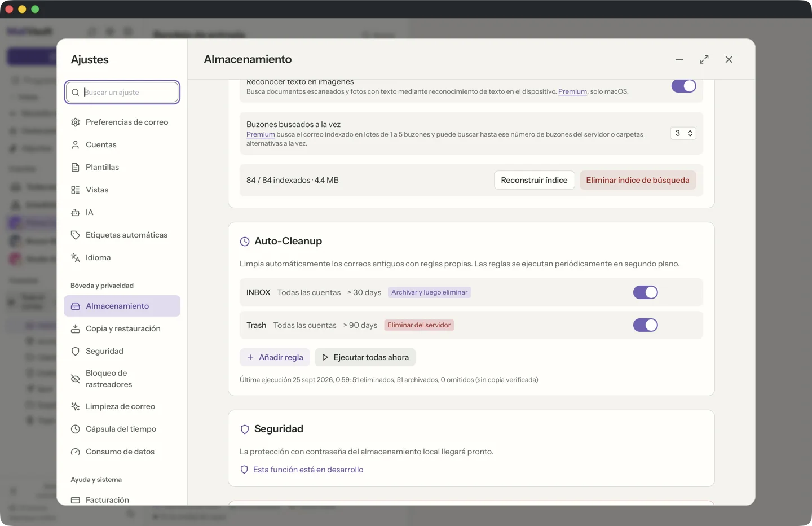Click the Facturación card icon
The width and height of the screenshot is (812, 526).
(x=76, y=500)
